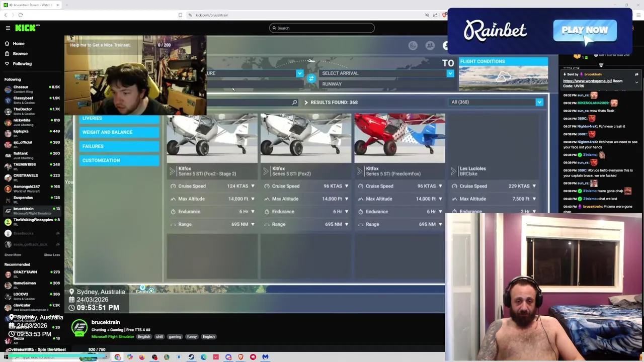Open Steam from the taskbar

click(x=191, y=357)
